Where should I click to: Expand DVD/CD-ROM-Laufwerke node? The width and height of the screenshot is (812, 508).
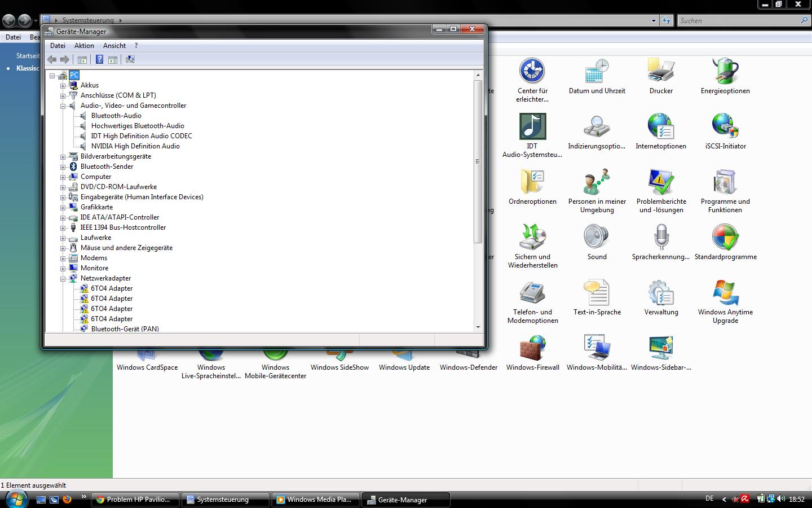point(63,187)
